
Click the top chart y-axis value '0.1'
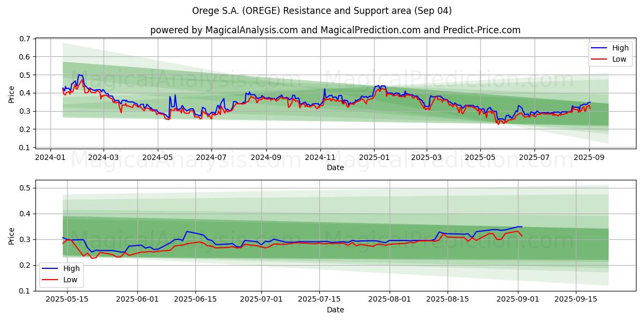[x=25, y=148]
